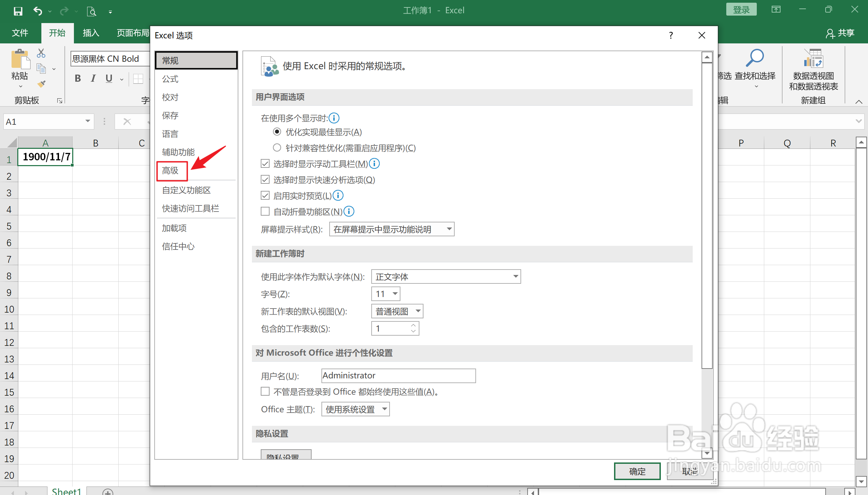Select the Select All corner triangle
The image size is (868, 495).
point(12,142)
